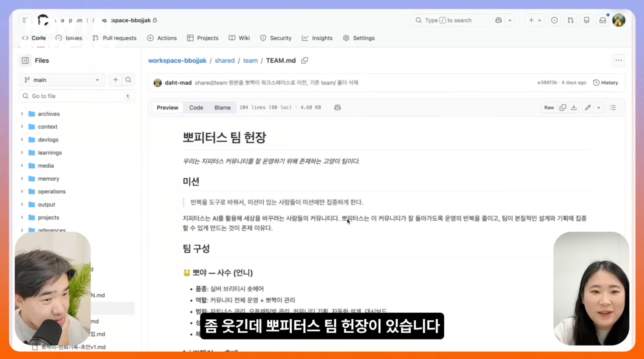Add new file with plus icon in sidebar
The image size is (644, 359).
[115, 80]
